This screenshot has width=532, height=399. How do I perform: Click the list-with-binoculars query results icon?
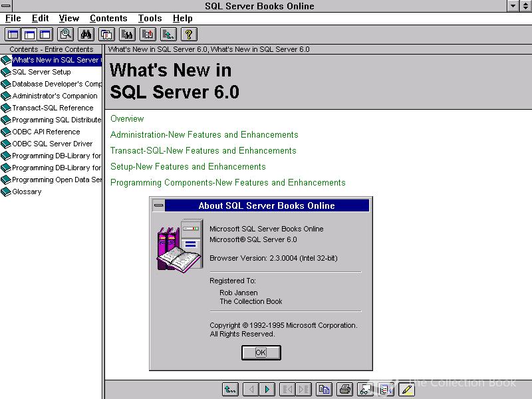(127, 35)
